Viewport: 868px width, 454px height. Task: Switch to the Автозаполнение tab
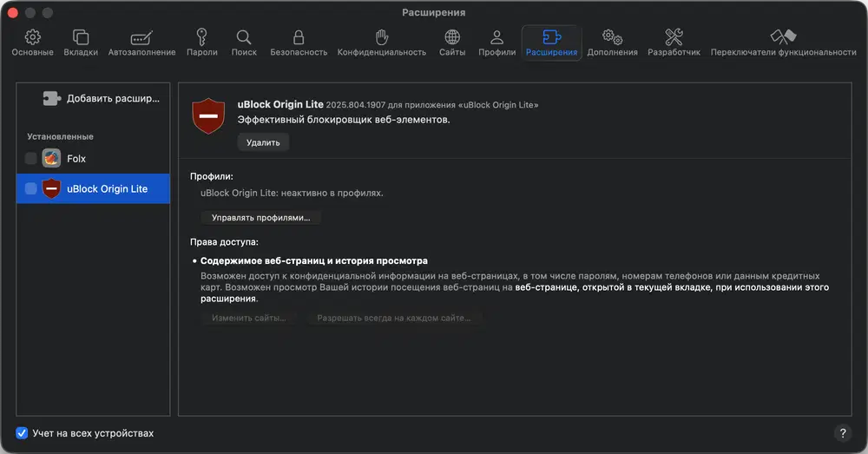point(141,43)
